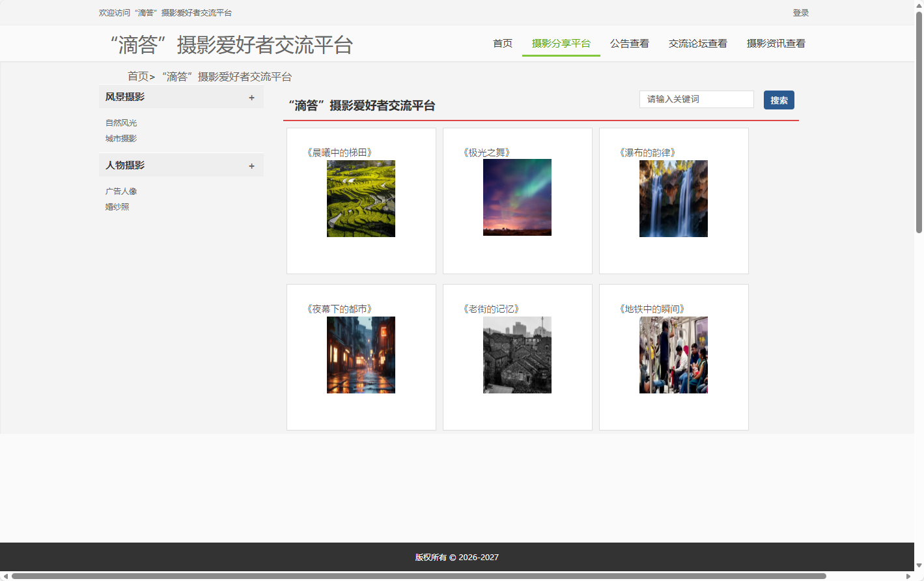
Task: Click 首页 in the breadcrumb trail
Action: click(138, 76)
